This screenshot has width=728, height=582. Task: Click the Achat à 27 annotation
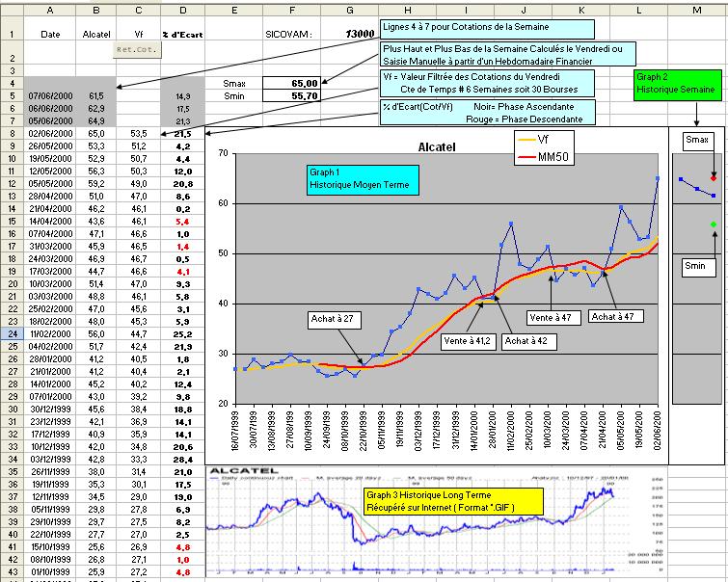[x=335, y=319]
